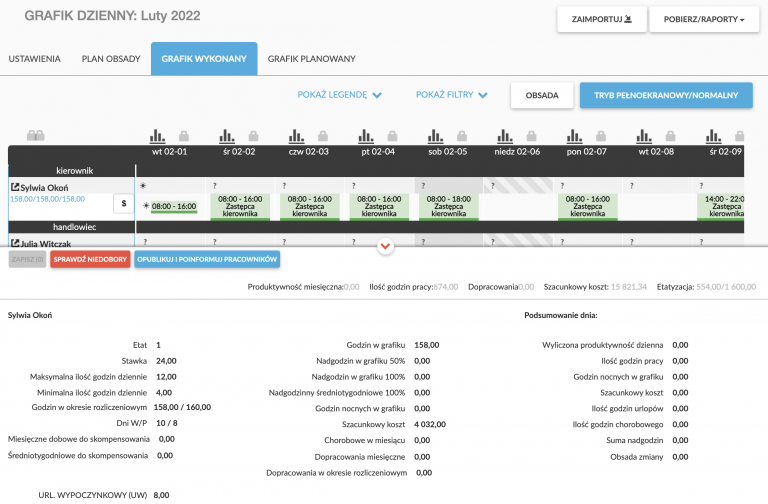Click the question mark in Julia's wt 02-01 cell
Screen dimensions: 768x504
coord(145,242)
